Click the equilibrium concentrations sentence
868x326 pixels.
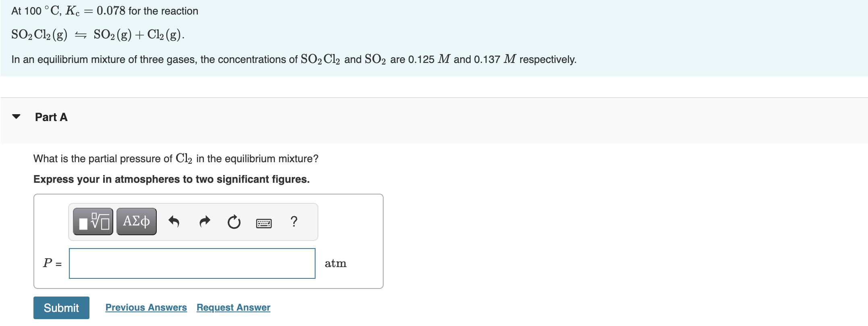[x=294, y=59]
